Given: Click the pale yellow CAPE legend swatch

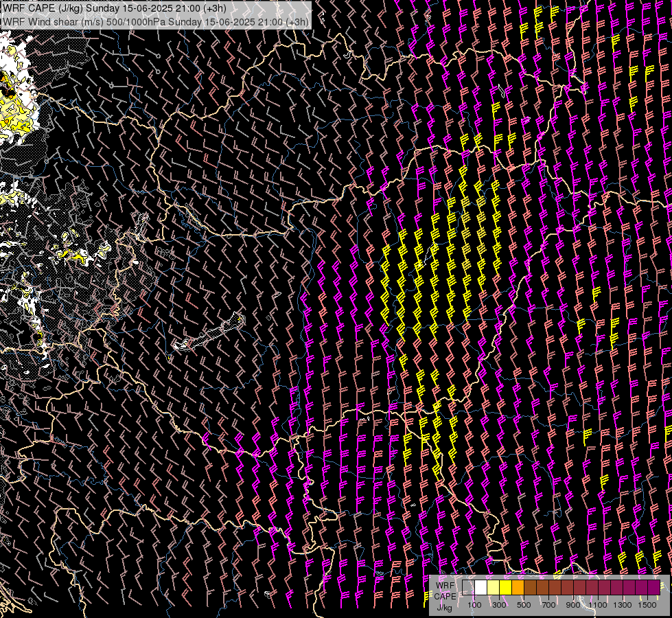Looking at the screenshot, I should tap(494, 587).
